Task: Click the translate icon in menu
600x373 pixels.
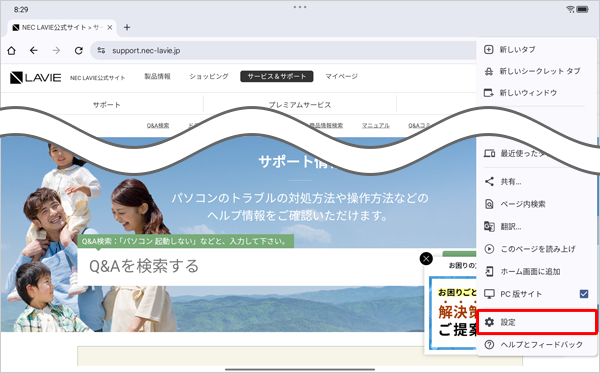Action: [489, 226]
